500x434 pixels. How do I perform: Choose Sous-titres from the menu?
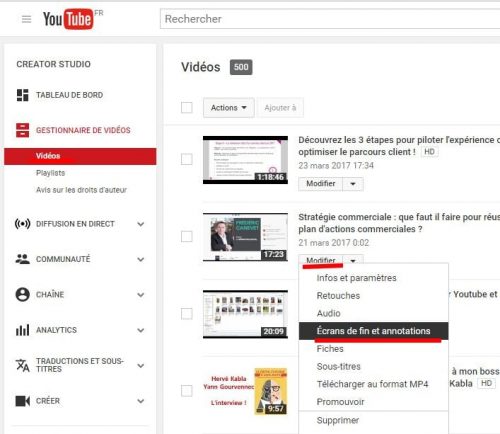[x=373, y=366]
